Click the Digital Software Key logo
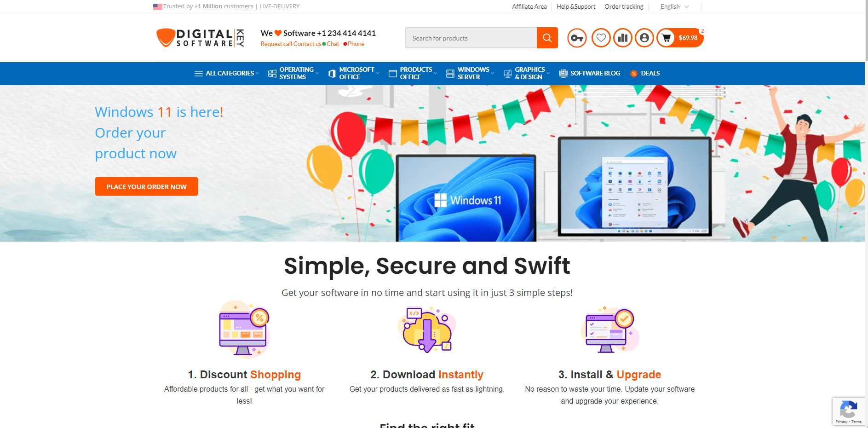Image resolution: width=868 pixels, height=428 pixels. [x=200, y=38]
